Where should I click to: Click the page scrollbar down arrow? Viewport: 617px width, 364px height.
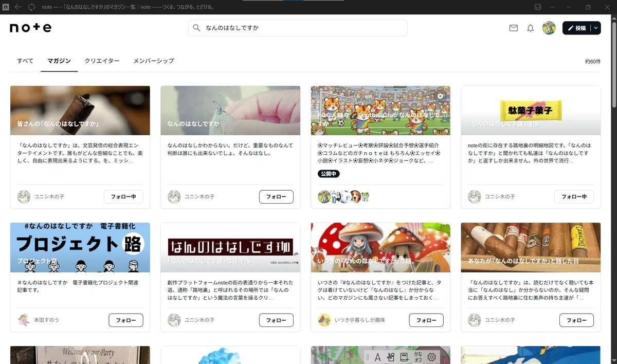tap(613, 360)
